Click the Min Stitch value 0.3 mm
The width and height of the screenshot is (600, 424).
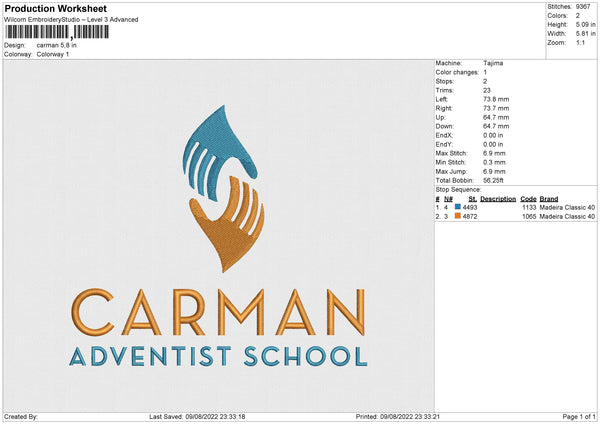click(494, 162)
